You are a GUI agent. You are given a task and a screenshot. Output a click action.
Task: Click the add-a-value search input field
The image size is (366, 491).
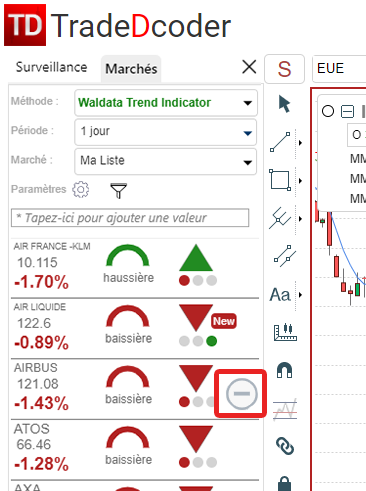click(x=130, y=218)
